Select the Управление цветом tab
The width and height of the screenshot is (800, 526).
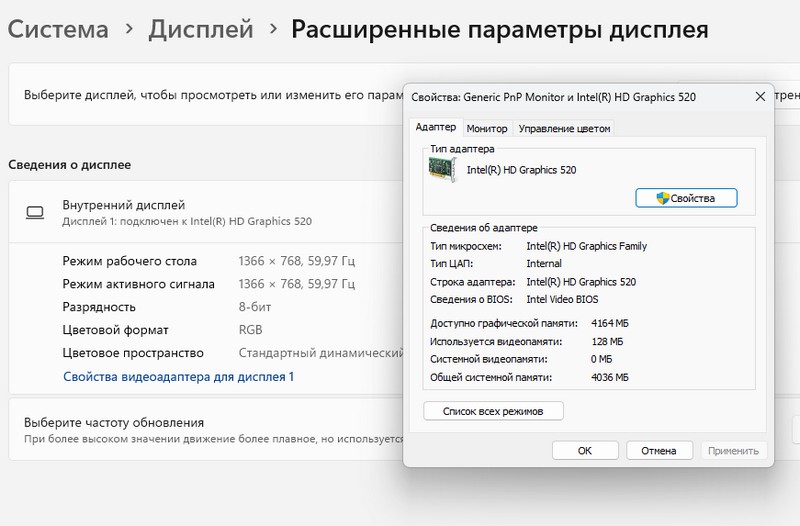(x=564, y=128)
